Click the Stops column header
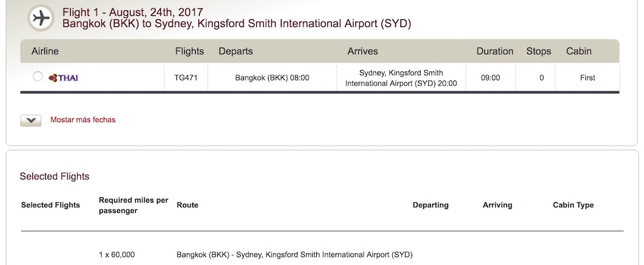Screen dimensions: 644x265 click(x=538, y=51)
